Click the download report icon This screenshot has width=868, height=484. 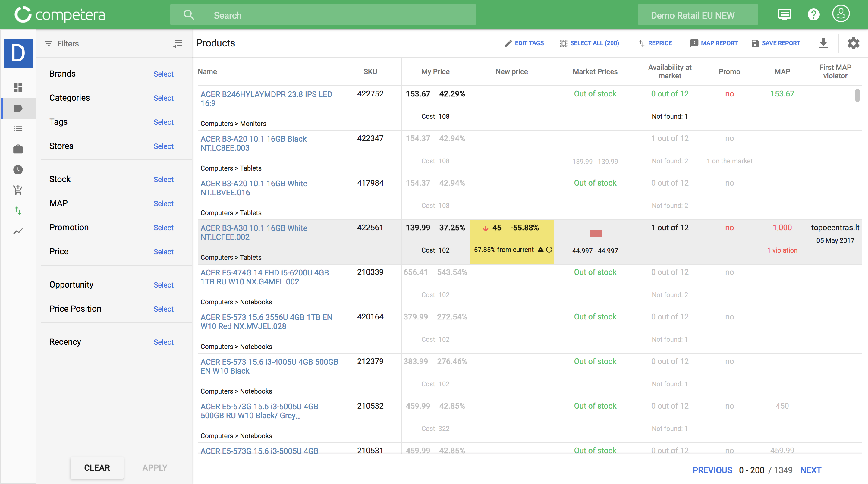[823, 43]
